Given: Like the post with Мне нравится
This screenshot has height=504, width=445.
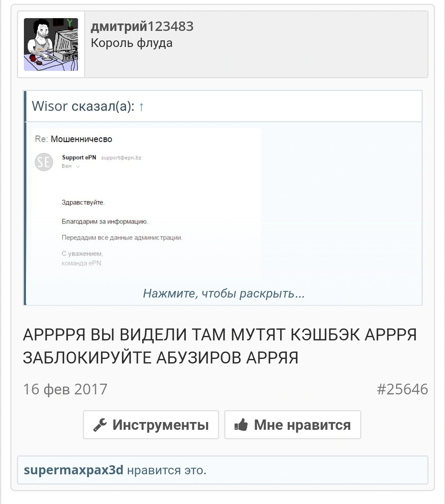Looking at the screenshot, I should 293,424.
